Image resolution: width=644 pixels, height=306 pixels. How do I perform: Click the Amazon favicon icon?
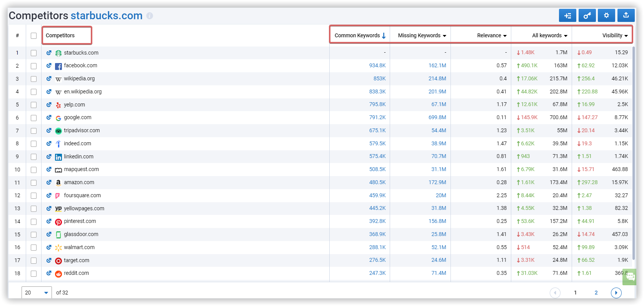coord(58,183)
